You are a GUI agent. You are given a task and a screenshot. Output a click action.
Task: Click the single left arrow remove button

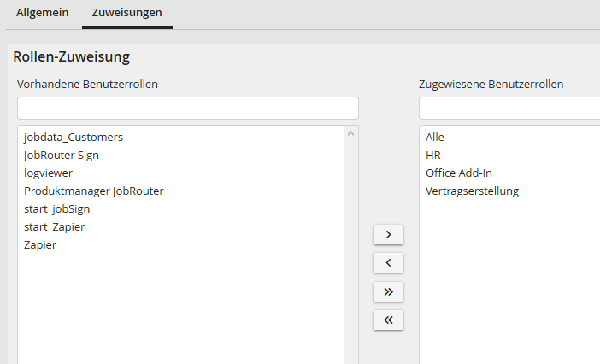click(x=388, y=263)
